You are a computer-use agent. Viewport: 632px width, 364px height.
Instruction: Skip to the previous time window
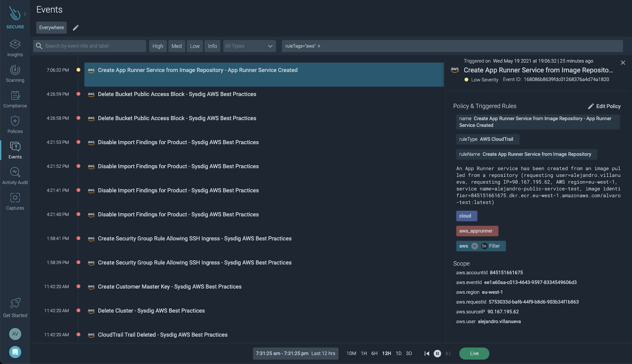427,353
